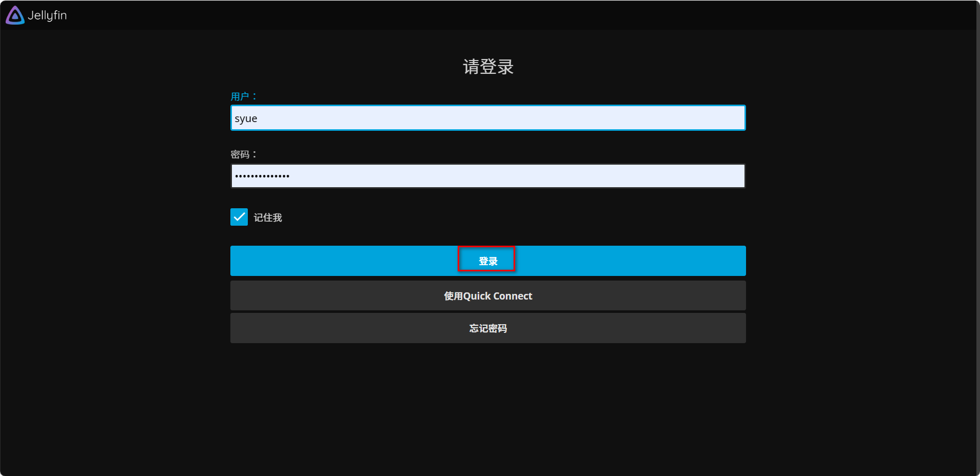Focus the 用户 username input field

point(487,118)
